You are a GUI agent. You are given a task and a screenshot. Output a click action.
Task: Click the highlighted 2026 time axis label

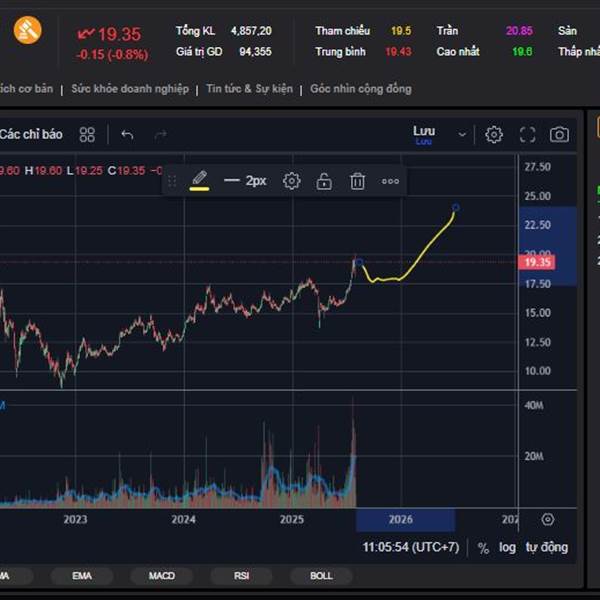pyautogui.click(x=401, y=519)
